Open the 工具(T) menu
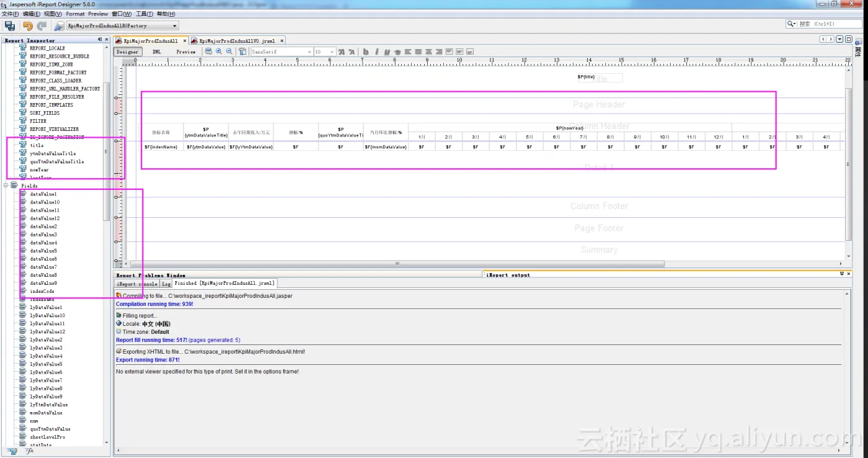The height and width of the screenshot is (458, 868). coord(144,14)
